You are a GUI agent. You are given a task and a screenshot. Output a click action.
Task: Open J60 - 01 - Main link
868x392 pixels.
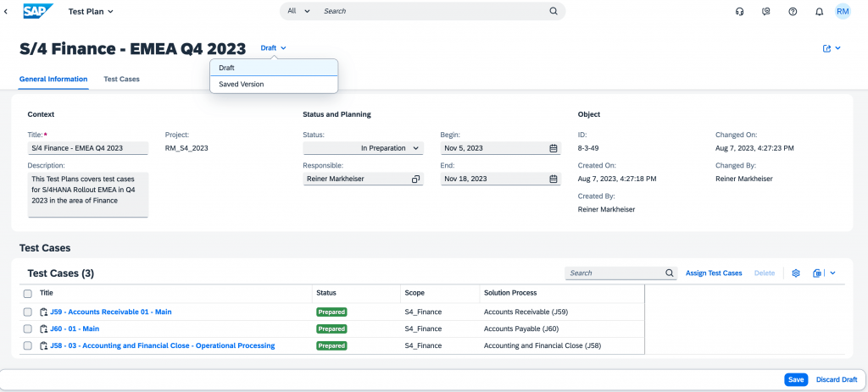75,329
